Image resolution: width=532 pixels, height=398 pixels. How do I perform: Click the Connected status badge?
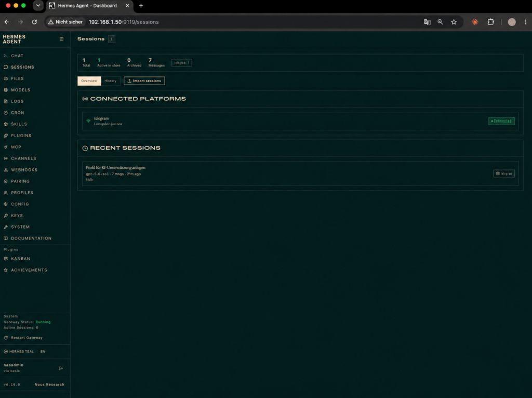[x=501, y=121]
